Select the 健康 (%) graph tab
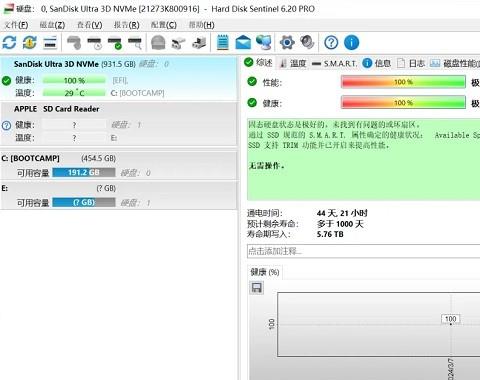480x380 pixels. click(x=265, y=272)
